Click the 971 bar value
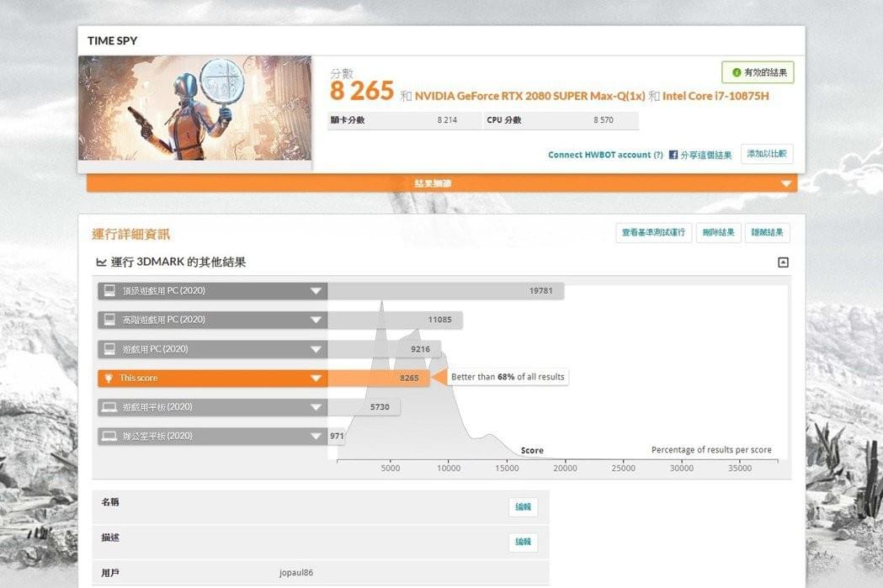 point(337,436)
